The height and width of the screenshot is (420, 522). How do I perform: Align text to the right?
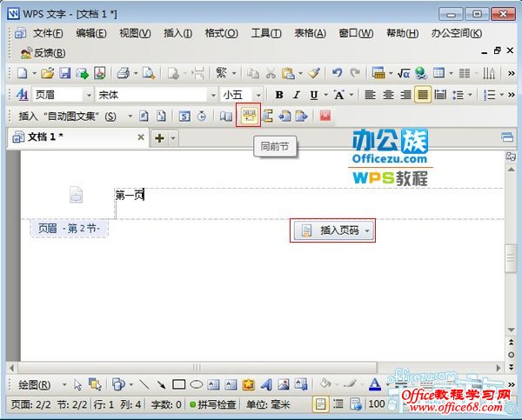click(405, 95)
